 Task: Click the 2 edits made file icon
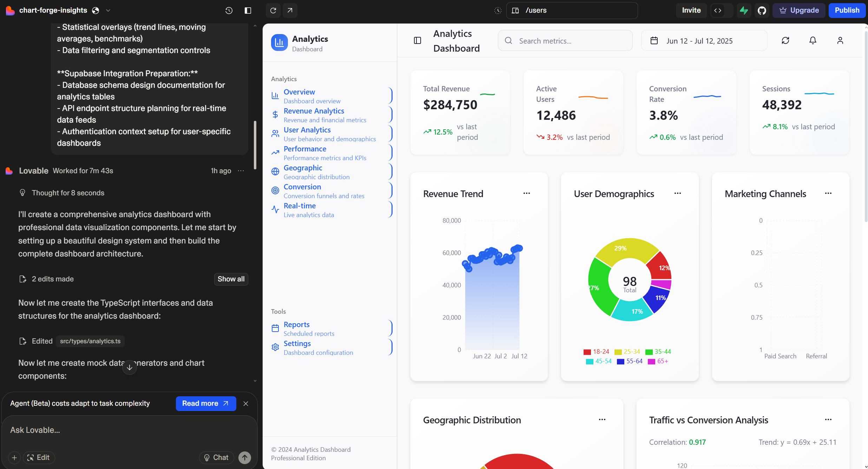tap(22, 279)
